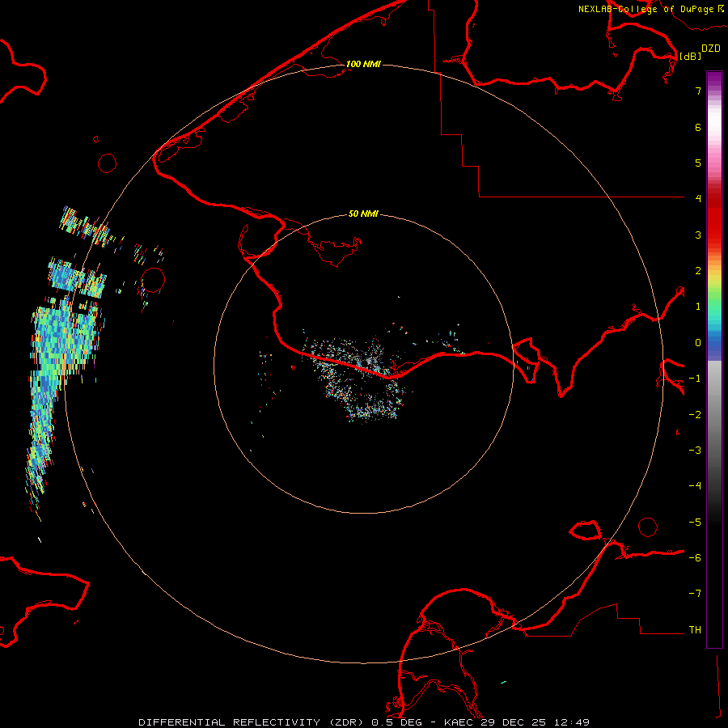Click the 2 value on color scale

point(698,271)
